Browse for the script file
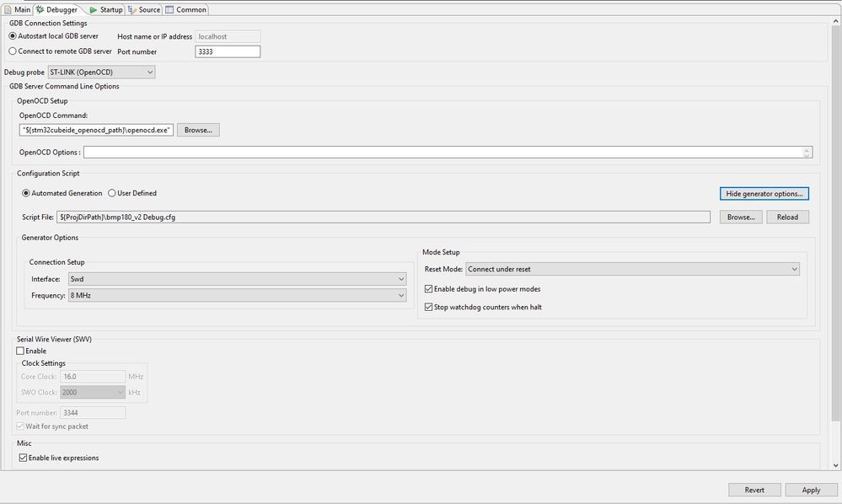The width and height of the screenshot is (842, 504). [x=741, y=217]
